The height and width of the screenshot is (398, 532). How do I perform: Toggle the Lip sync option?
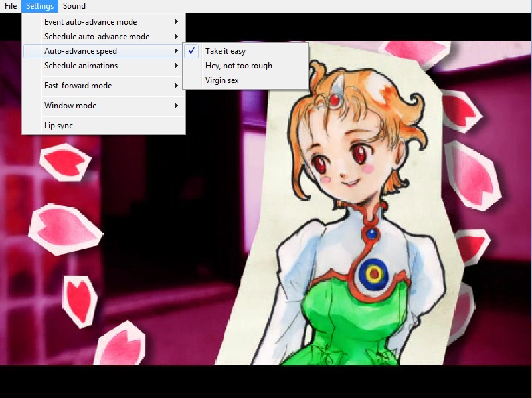(58, 126)
